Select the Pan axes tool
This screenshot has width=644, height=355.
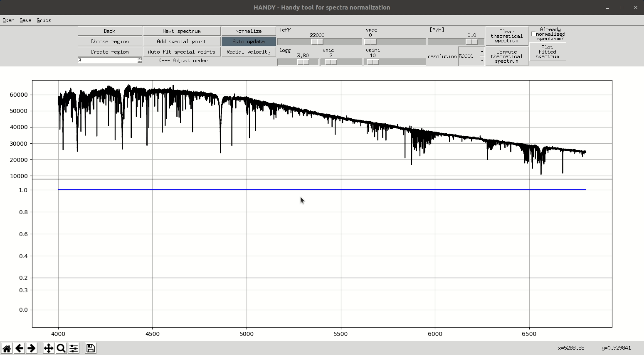[x=49, y=348]
